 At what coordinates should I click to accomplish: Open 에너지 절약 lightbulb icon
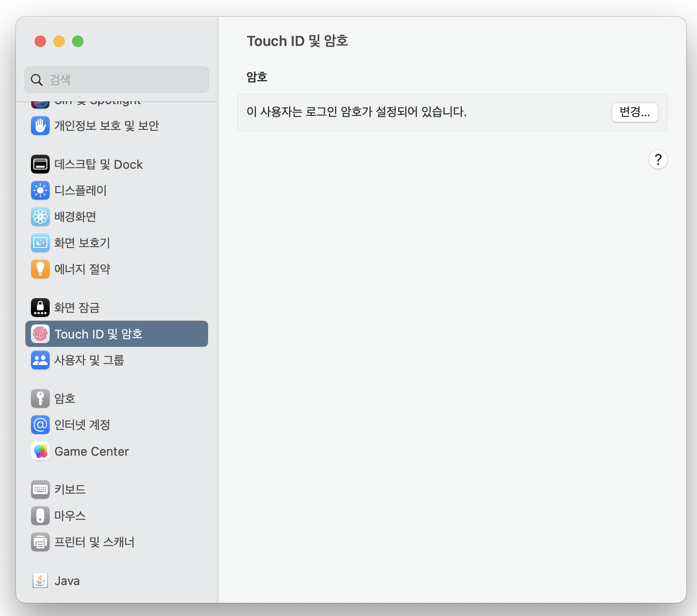point(40,269)
